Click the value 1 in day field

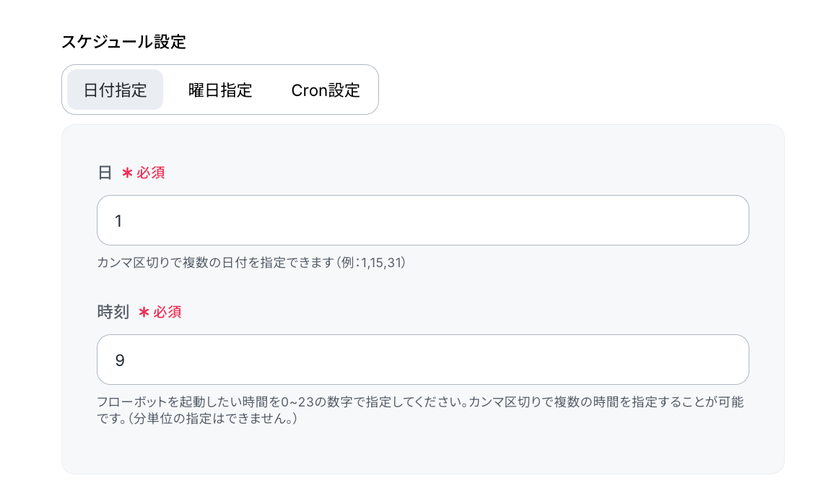118,221
